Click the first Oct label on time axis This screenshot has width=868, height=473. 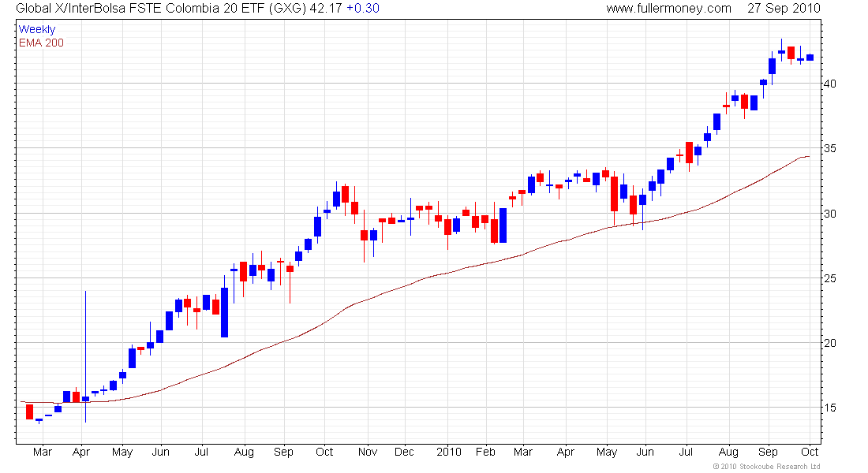pyautogui.click(x=324, y=452)
